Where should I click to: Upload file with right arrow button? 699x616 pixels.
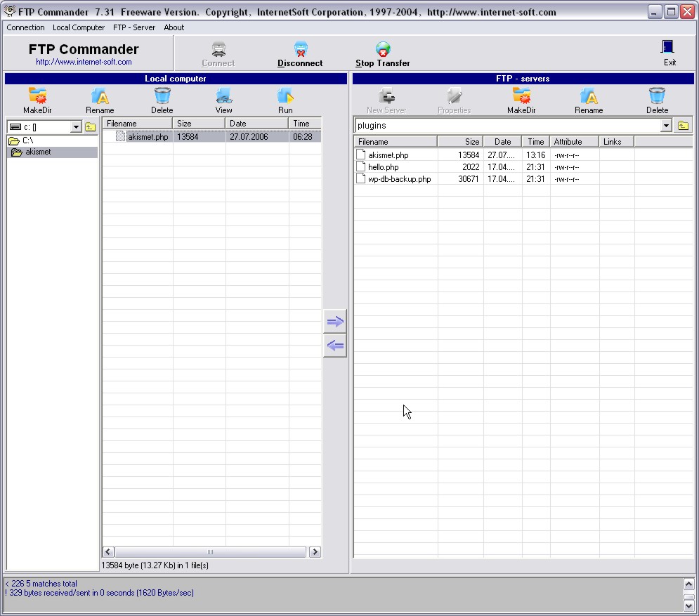(x=335, y=322)
